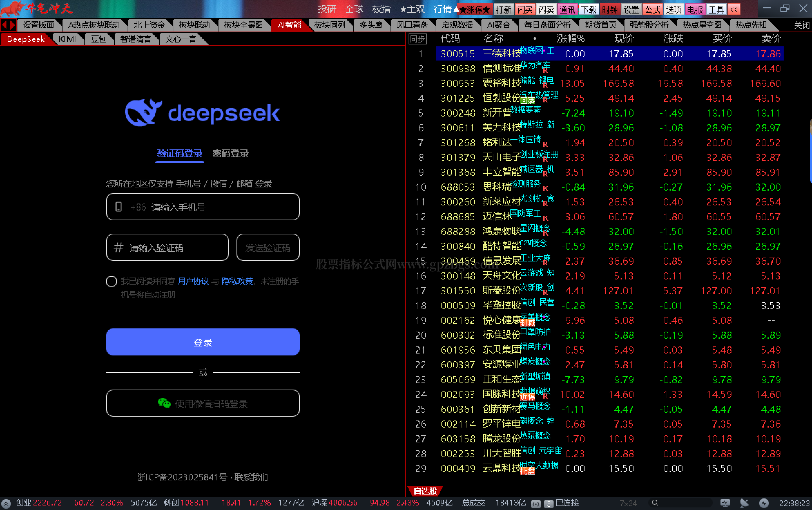The image size is (812, 510).
Task: Click the 公式 toolbar button
Action: click(x=652, y=9)
